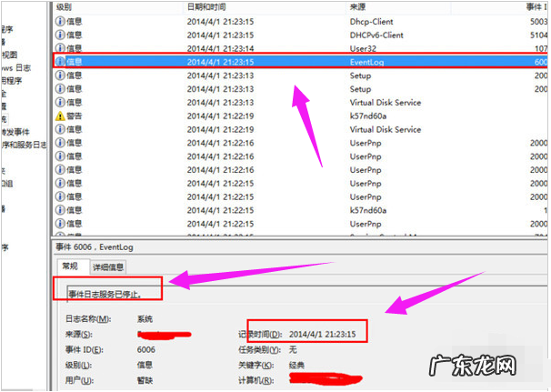Click the User32 source cell
Viewport: 551px width, 392px height.
[x=363, y=48]
